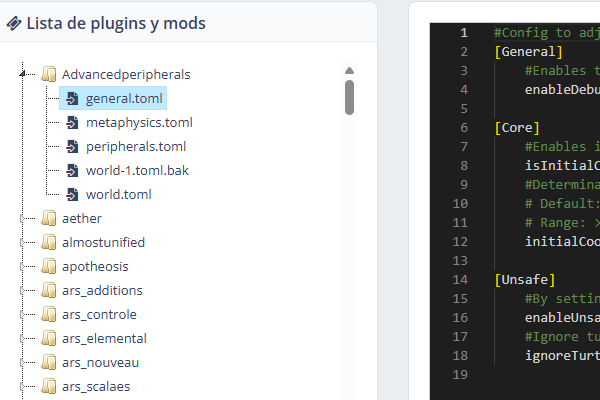
Task: Click the general.toml file icon
Action: tap(73, 98)
